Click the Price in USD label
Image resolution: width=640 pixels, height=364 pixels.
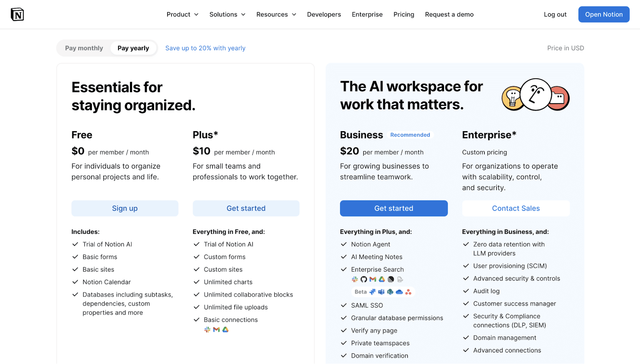565,48
